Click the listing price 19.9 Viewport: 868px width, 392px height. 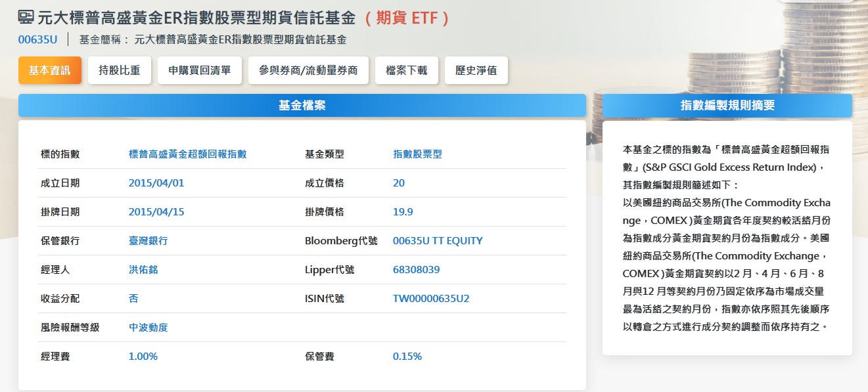403,212
